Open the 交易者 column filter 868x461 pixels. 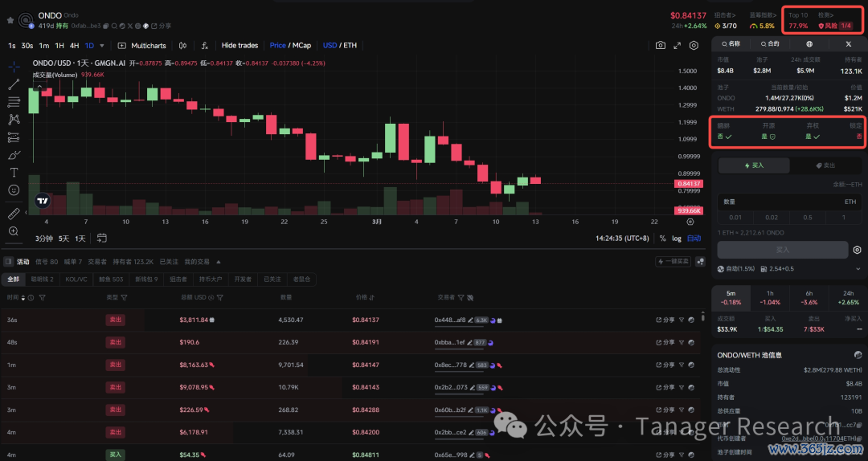[461, 298]
